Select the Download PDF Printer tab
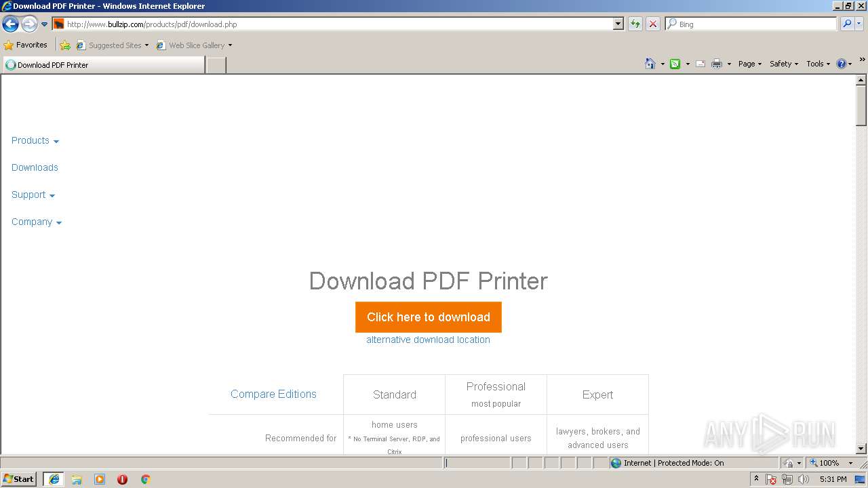The height and width of the screenshot is (488, 868). click(x=103, y=65)
